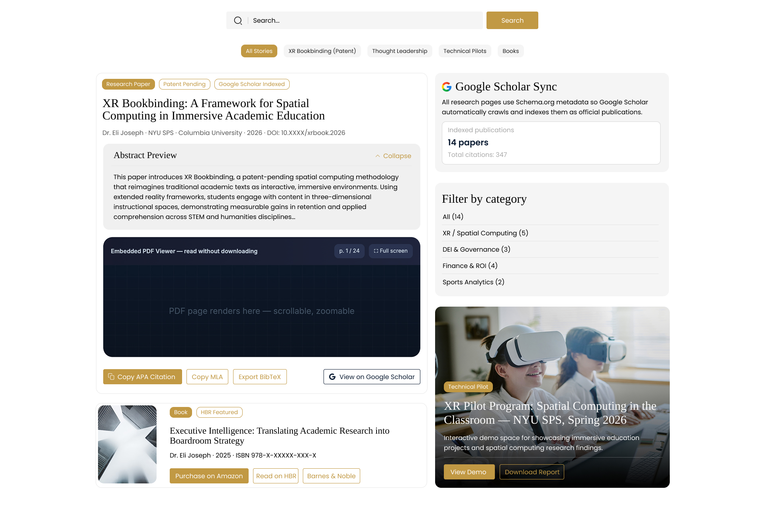Filter by DEI & Governance (3)
The image size is (765, 532).
point(550,249)
